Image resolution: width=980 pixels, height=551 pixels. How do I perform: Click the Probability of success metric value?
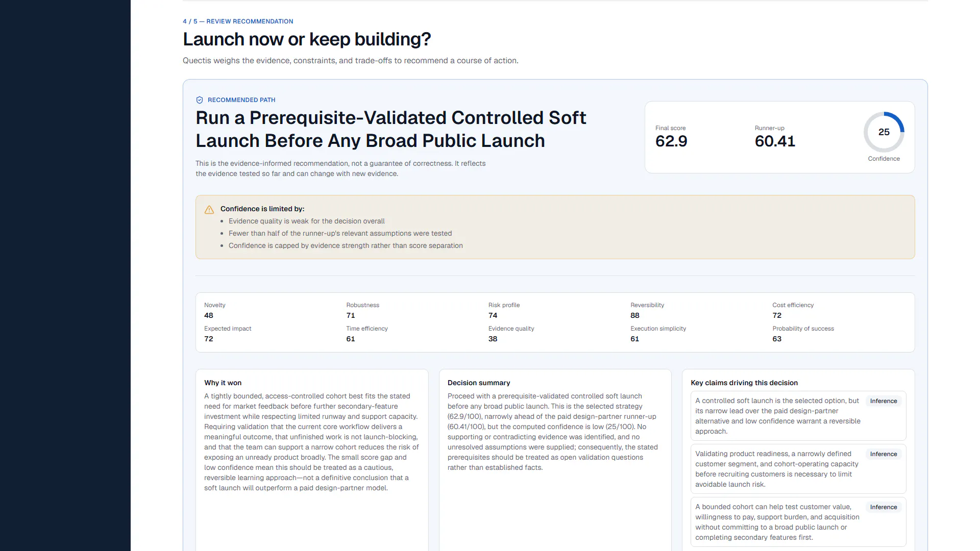point(777,339)
